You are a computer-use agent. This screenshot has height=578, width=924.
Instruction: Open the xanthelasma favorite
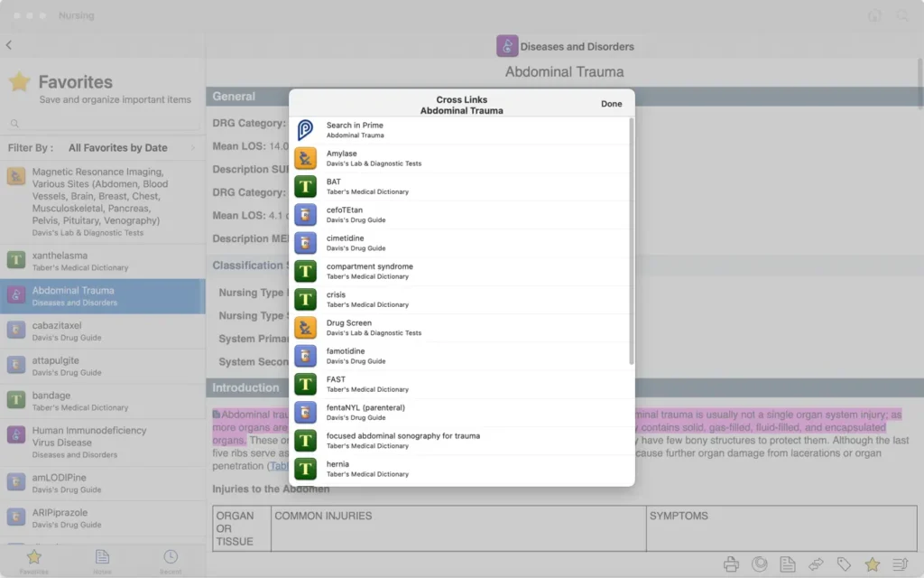pyautogui.click(x=103, y=261)
